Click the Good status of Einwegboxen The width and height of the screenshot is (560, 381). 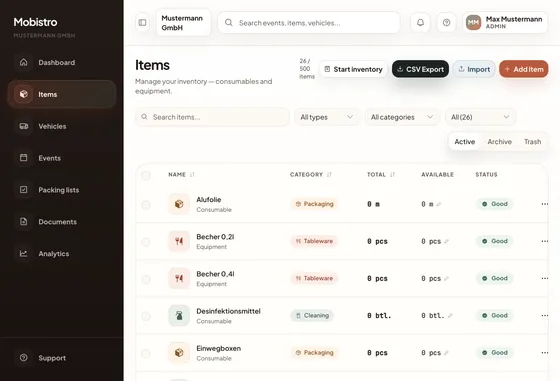point(495,352)
